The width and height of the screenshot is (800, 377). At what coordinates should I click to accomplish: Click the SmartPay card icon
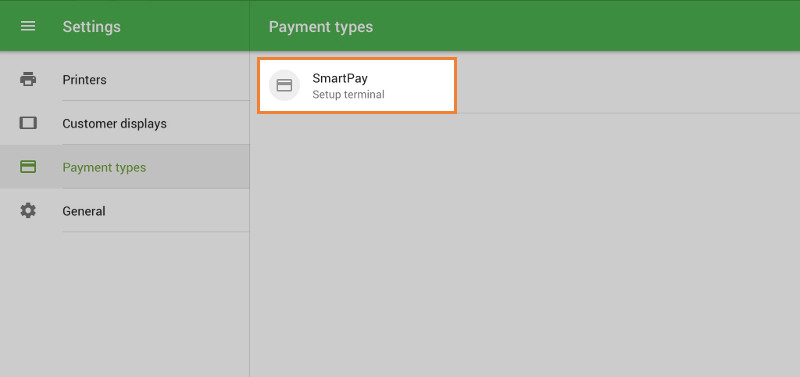(284, 85)
